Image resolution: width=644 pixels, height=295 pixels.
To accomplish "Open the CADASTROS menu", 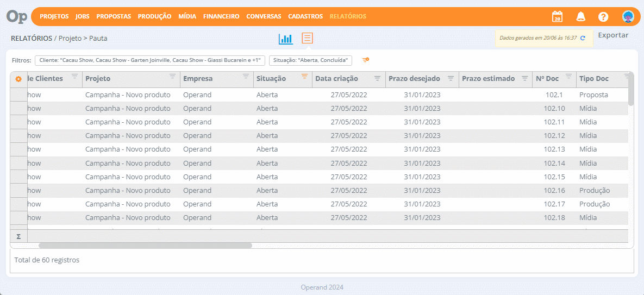I will (305, 17).
